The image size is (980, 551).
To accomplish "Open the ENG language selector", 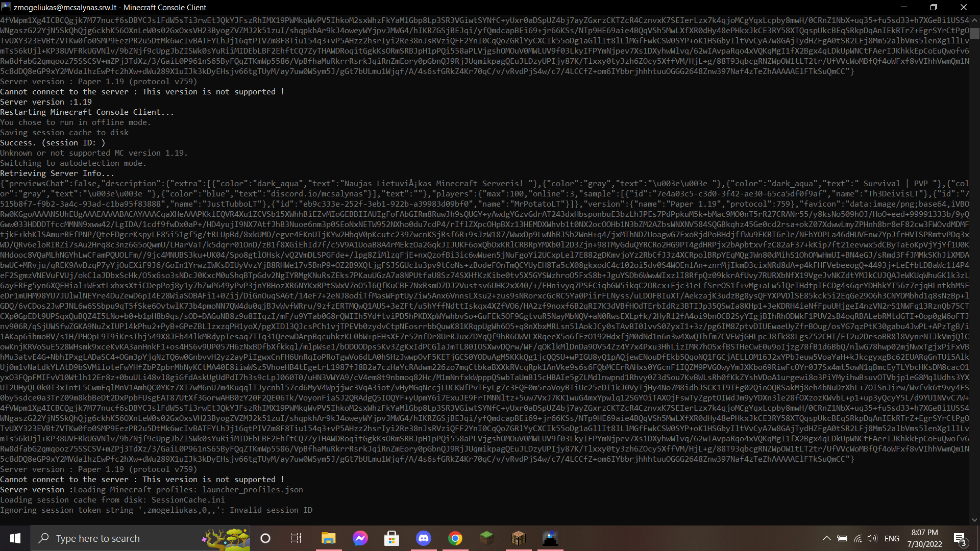I will (x=892, y=538).
